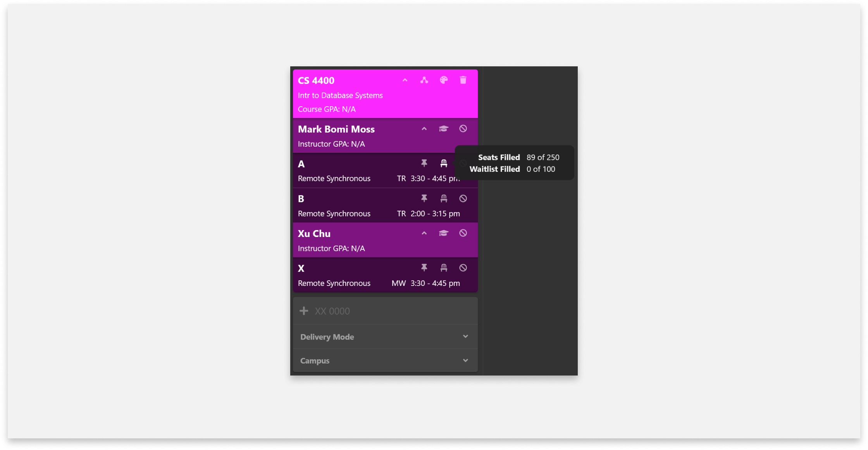Click the plus icon to add course
Viewport: 868px width, 450px height.
point(304,311)
